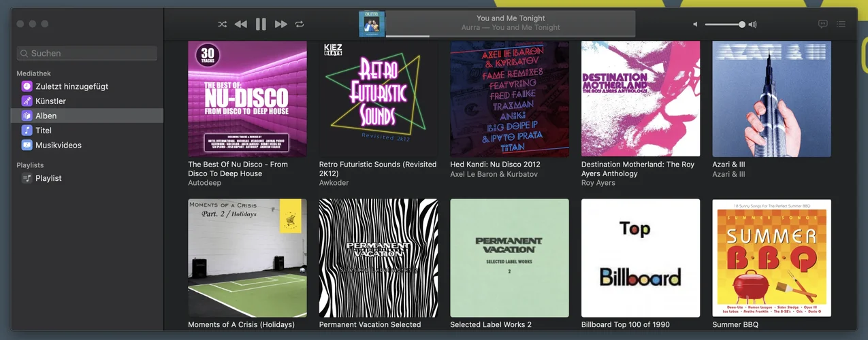Click The Best Of Nu Disco album title
Viewport: 868px width, 340px height.
coord(238,169)
